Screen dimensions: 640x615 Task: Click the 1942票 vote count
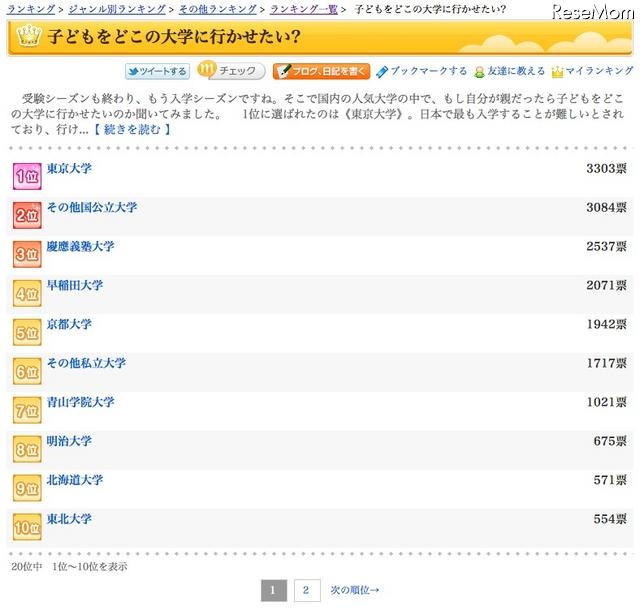click(x=607, y=324)
